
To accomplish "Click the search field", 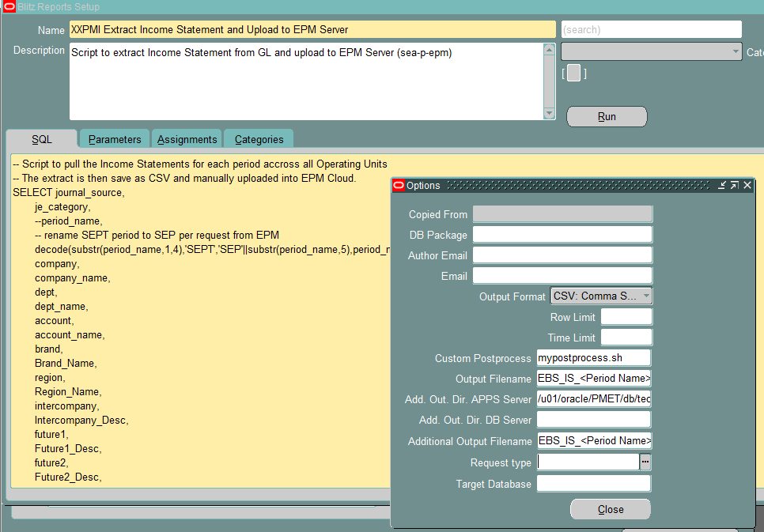I will pos(652,30).
